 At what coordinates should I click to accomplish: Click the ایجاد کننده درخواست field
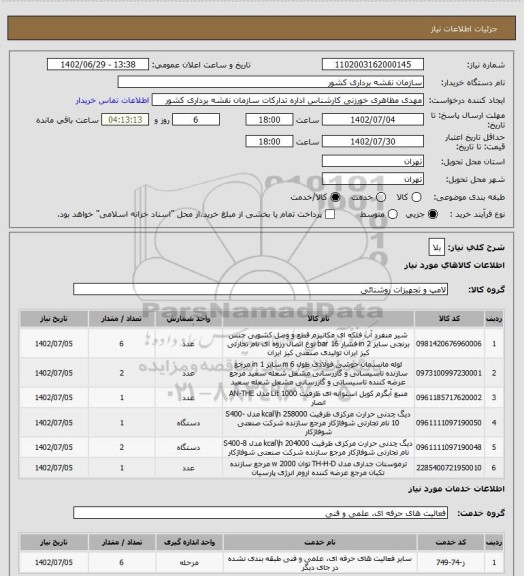(288, 100)
